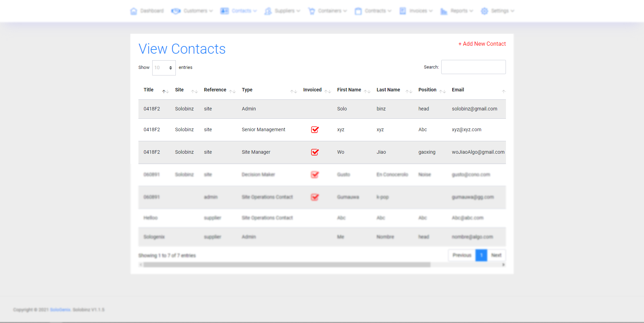Sort table by the Type column

coord(247,90)
